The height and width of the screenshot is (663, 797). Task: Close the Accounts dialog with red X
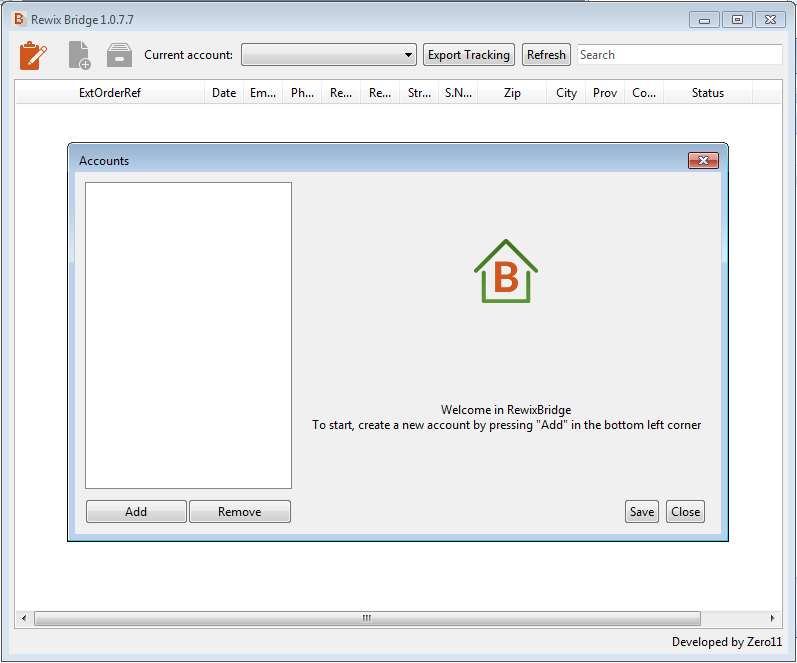coord(703,160)
